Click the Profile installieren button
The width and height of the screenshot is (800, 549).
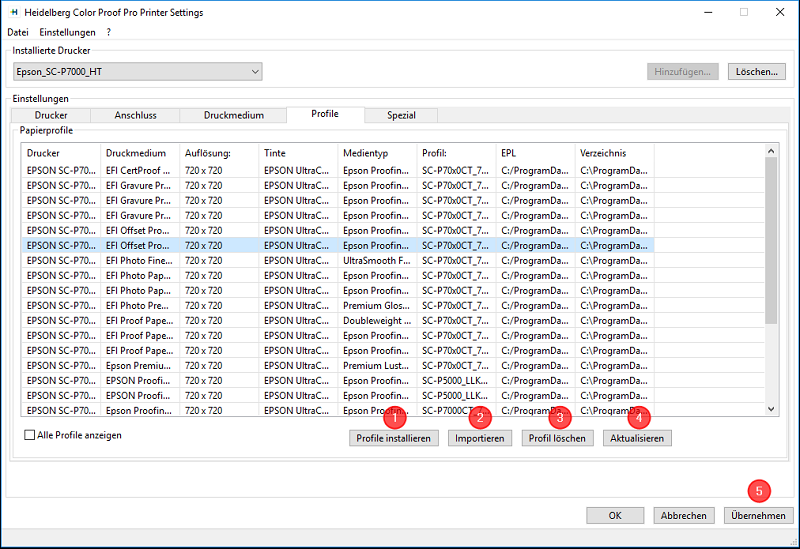393,438
